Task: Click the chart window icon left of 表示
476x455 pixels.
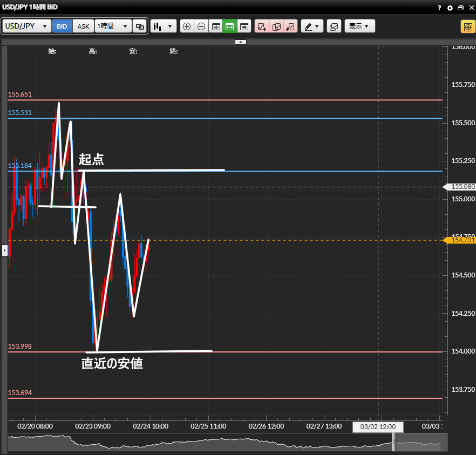Action: pyautogui.click(x=334, y=26)
